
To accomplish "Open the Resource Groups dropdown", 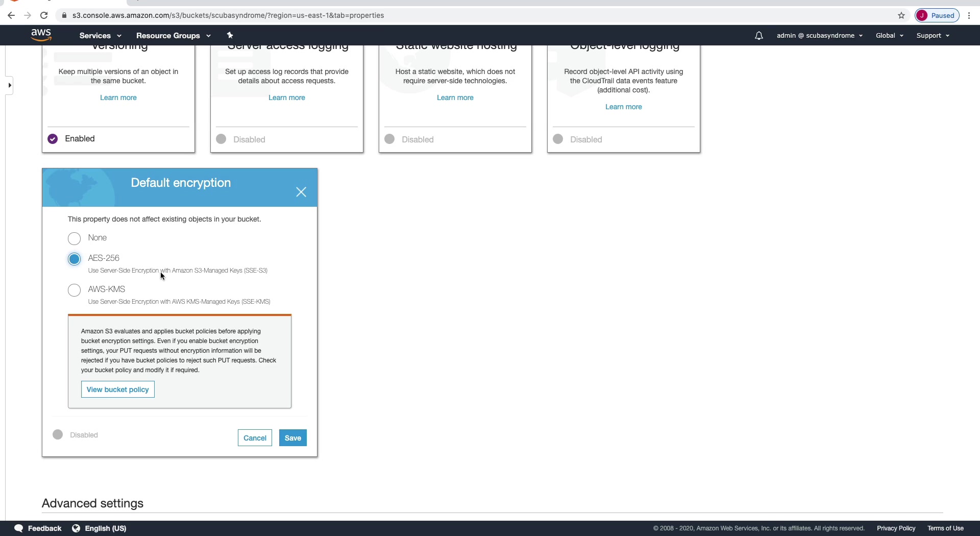I will click(173, 36).
